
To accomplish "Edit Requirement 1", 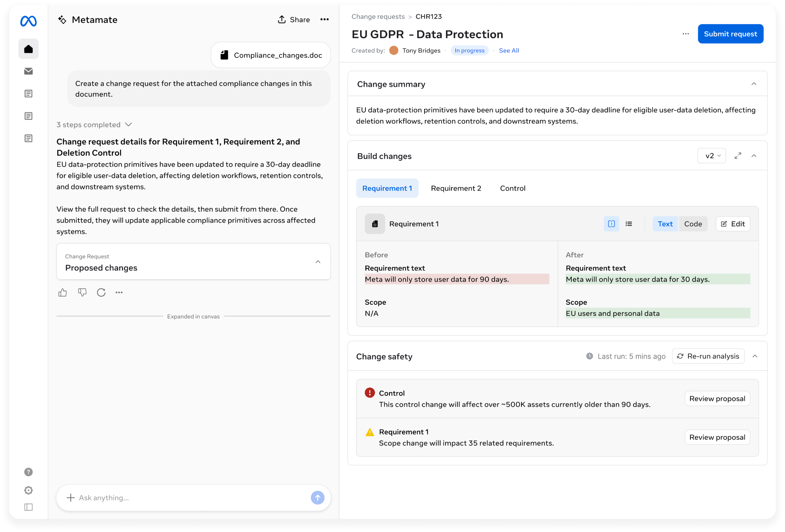I will tap(733, 224).
